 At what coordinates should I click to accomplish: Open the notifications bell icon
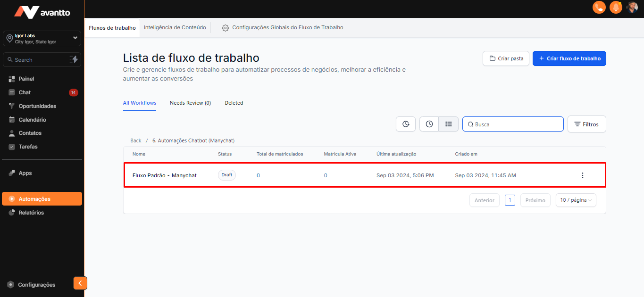coord(616,7)
